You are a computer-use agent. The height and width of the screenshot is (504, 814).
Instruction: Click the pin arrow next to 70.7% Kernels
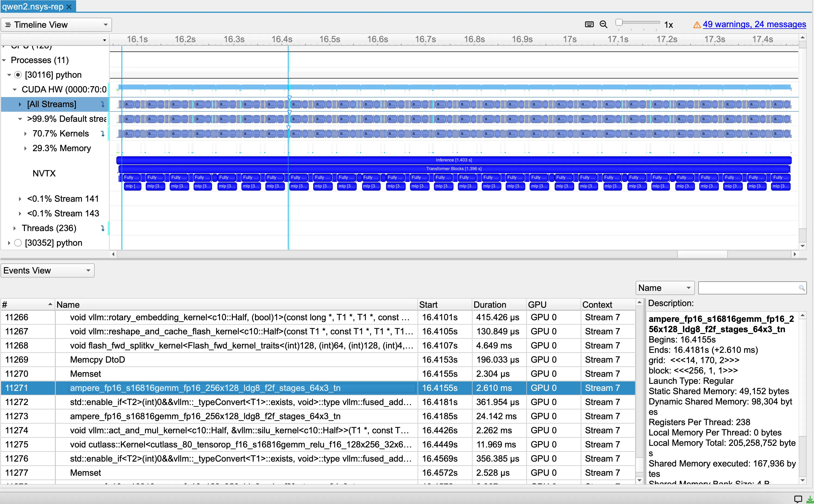[x=103, y=134]
